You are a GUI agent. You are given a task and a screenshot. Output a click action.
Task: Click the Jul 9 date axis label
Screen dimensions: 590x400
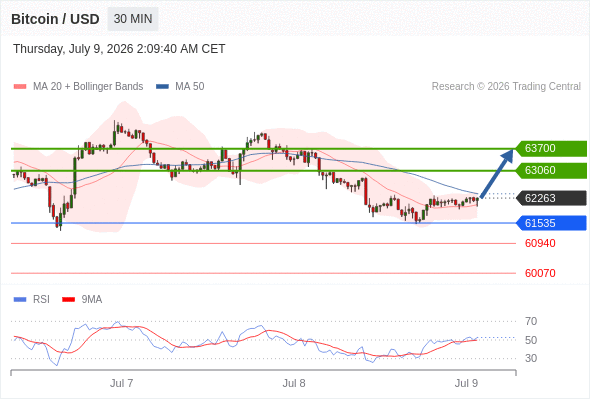[x=466, y=383]
